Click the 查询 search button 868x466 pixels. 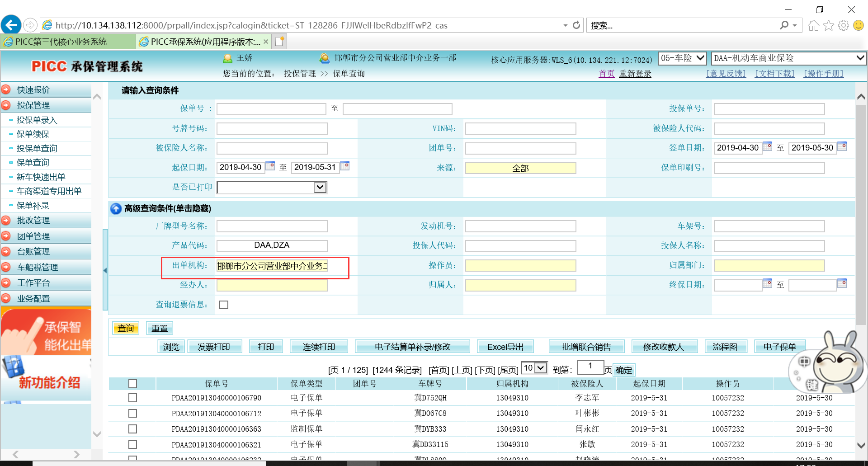(126, 328)
